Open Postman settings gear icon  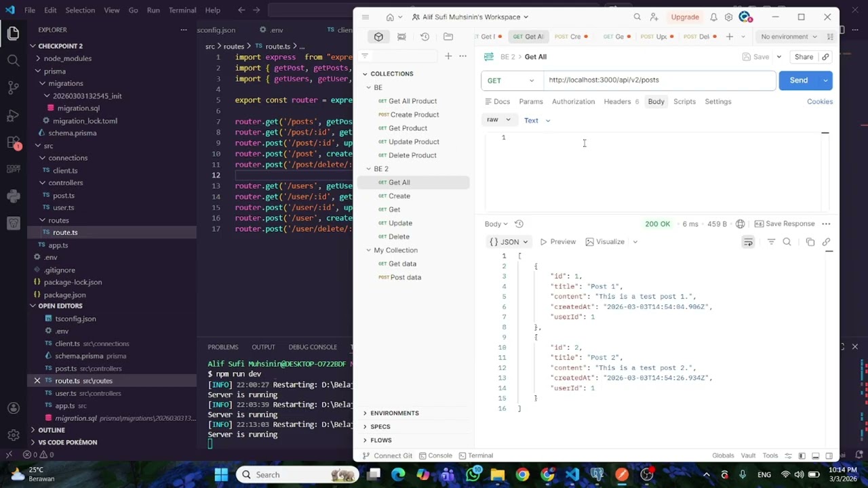(728, 17)
